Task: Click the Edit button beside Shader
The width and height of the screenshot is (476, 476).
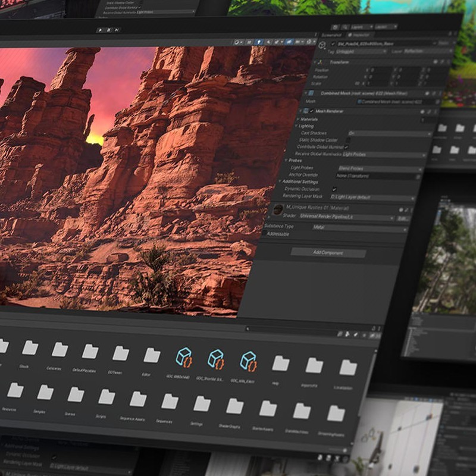Action: click(x=403, y=218)
